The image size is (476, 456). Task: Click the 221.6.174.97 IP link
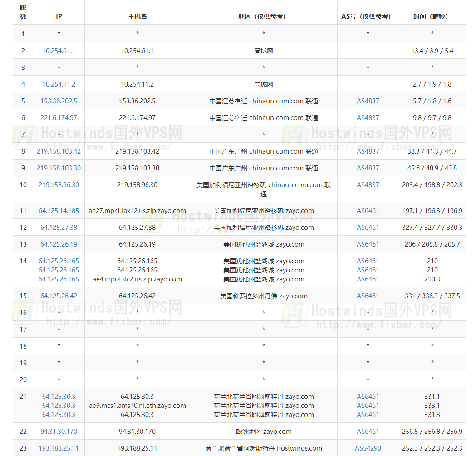59,118
